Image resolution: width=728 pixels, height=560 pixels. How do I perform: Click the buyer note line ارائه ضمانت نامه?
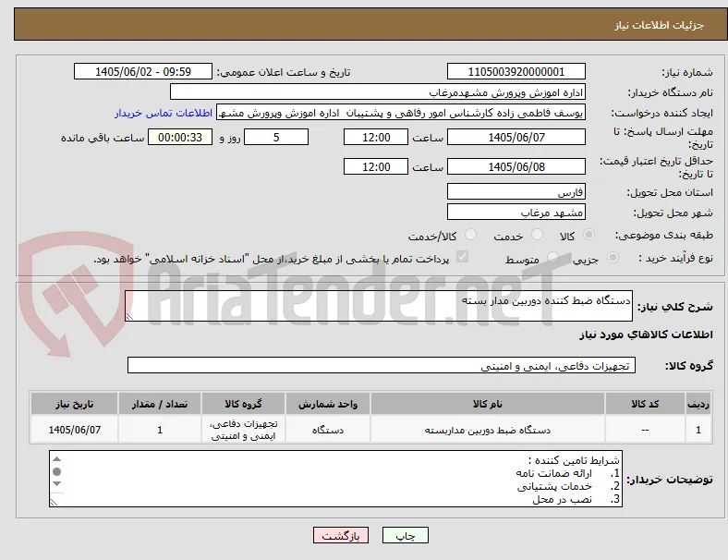tap(554, 473)
